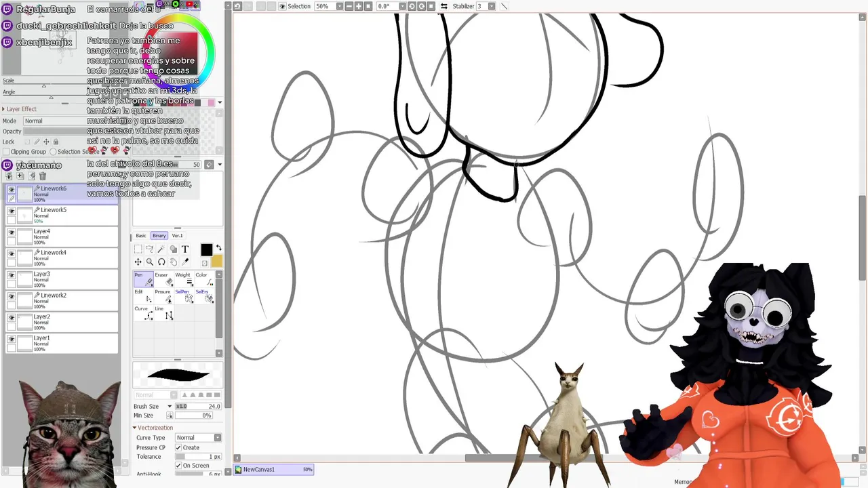Image resolution: width=868 pixels, height=488 pixels.
Task: Choose the Color linework tool
Action: coord(204,279)
